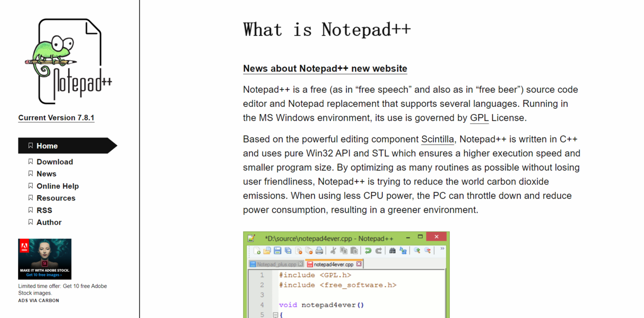Open Find using the binoculars icon
Viewport: 644px width, 318px height.
coord(392,251)
